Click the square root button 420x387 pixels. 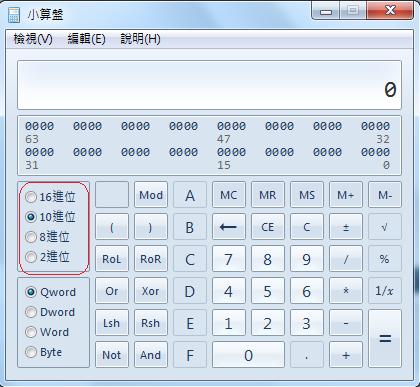(x=385, y=227)
